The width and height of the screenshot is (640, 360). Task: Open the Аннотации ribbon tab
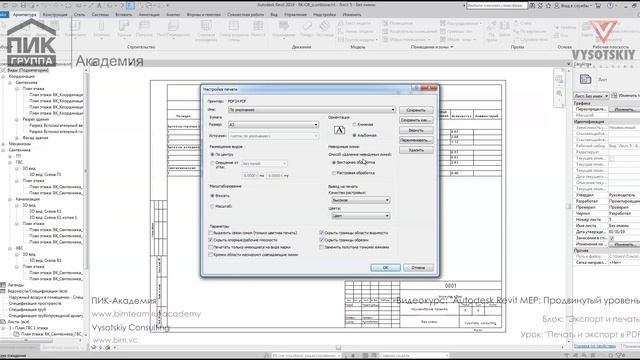pos(149,15)
